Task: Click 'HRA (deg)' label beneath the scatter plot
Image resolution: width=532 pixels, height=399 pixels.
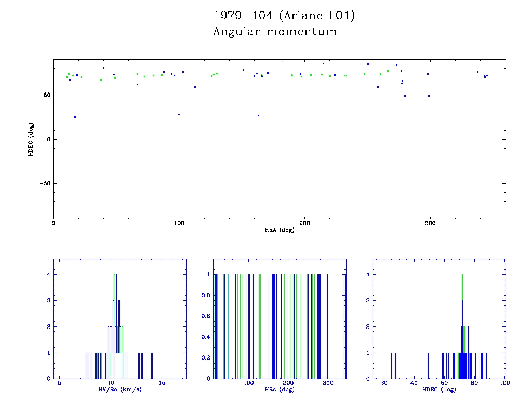Action: (x=279, y=230)
